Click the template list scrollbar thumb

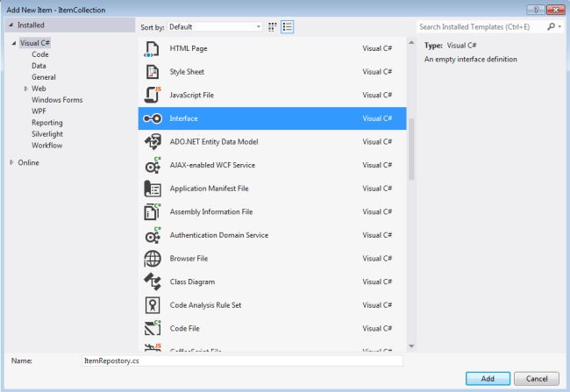point(411,149)
